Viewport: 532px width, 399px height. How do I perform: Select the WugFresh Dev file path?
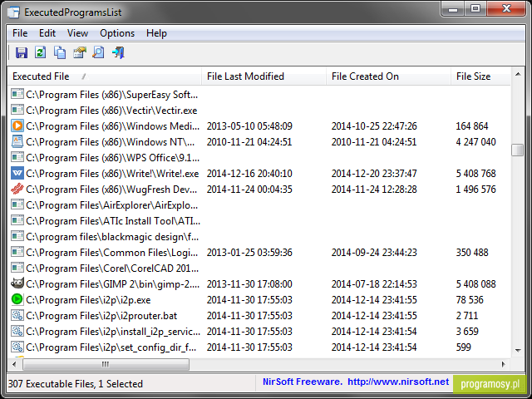tap(111, 190)
